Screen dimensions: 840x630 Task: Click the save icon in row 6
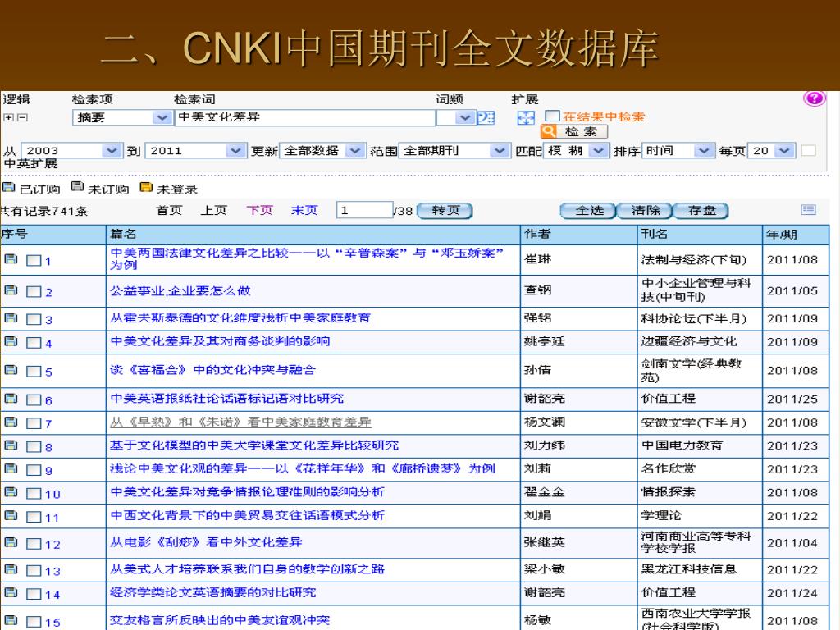11,399
